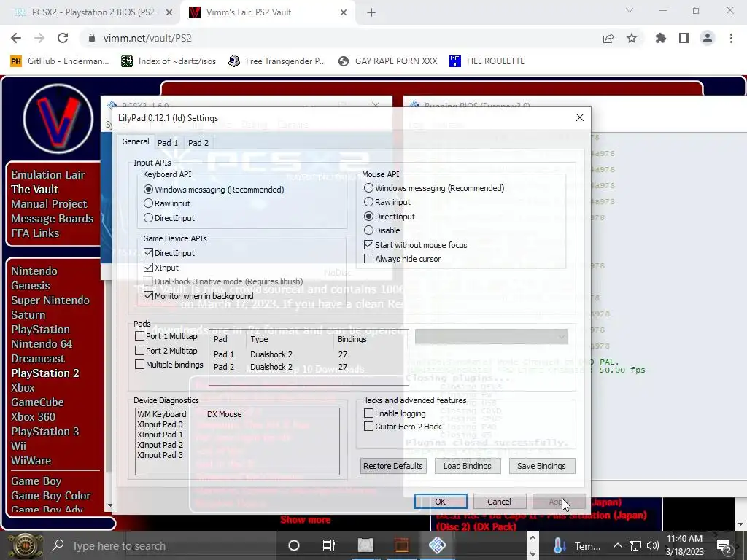
Task: Select Mouse API Windows messaging radio
Action: (x=368, y=188)
